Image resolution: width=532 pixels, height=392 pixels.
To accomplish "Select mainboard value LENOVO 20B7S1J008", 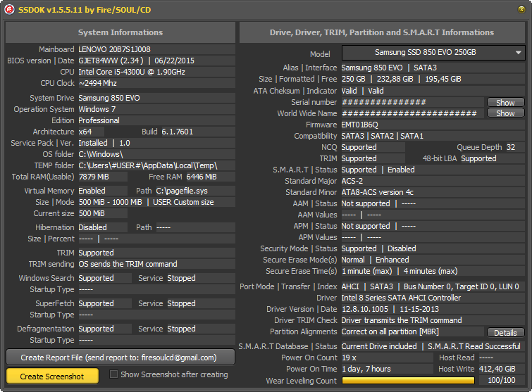I will tap(114, 49).
